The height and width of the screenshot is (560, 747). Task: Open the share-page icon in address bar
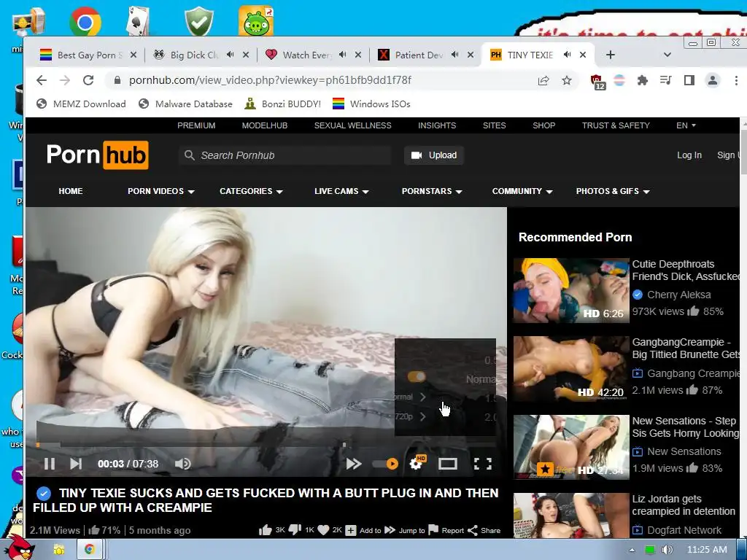point(543,80)
